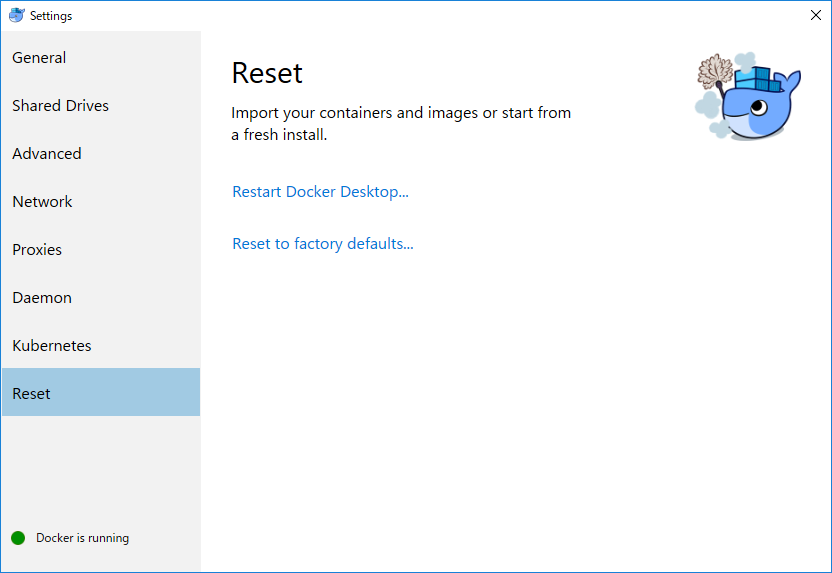Select the Proxies tab in sidebar
The height and width of the screenshot is (573, 832).
37,250
